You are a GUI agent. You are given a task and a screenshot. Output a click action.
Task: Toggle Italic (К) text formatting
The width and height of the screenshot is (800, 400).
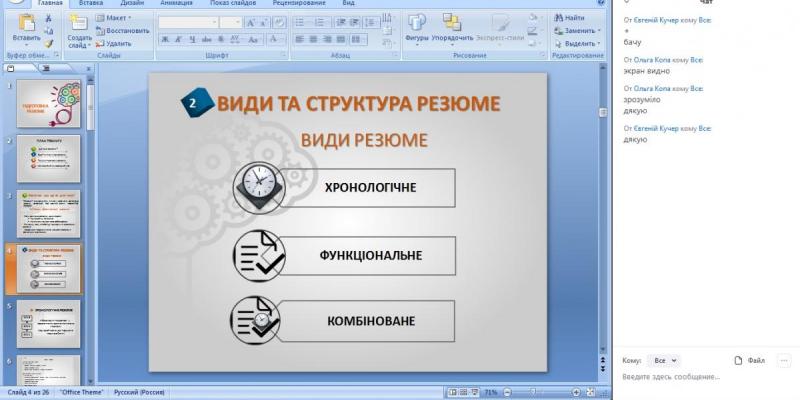[177, 40]
